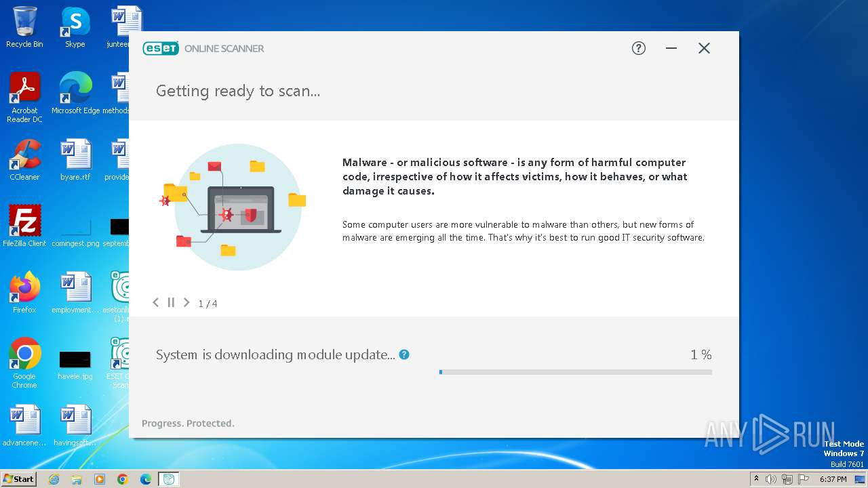Open Internet Explorer from taskbar

[x=54, y=479]
